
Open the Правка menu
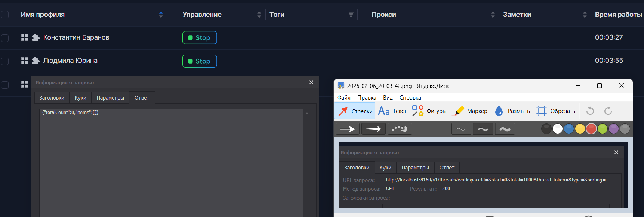coord(366,98)
